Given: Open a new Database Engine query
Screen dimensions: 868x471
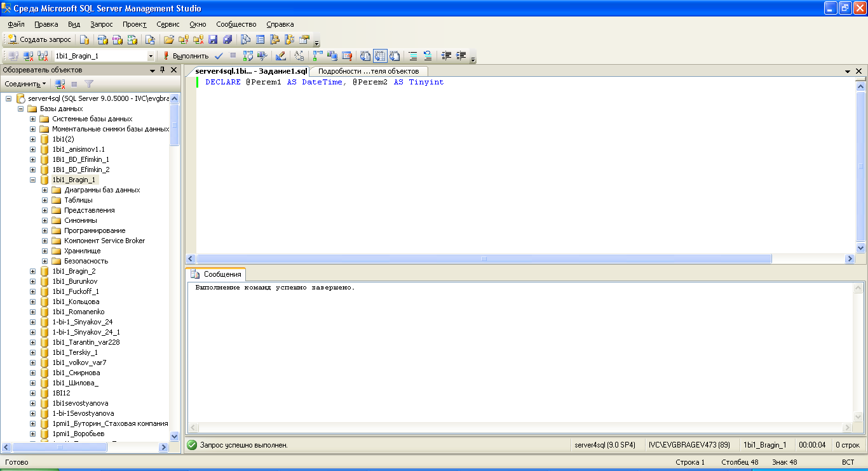Looking at the screenshot, I should pyautogui.click(x=84, y=39).
